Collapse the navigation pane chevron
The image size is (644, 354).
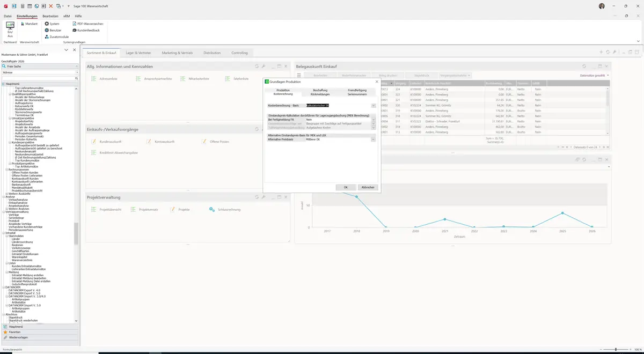[x=66, y=50]
